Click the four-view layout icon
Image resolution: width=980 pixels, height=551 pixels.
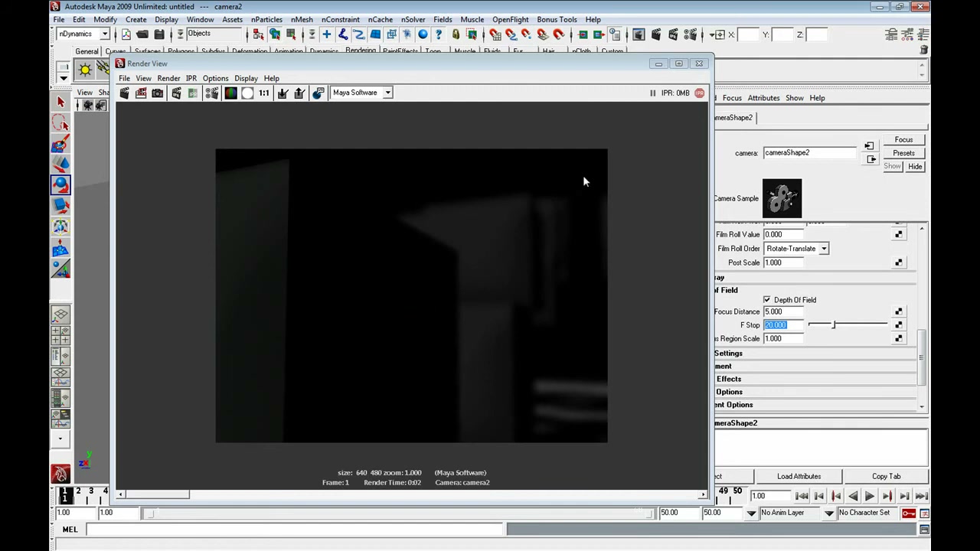click(60, 335)
